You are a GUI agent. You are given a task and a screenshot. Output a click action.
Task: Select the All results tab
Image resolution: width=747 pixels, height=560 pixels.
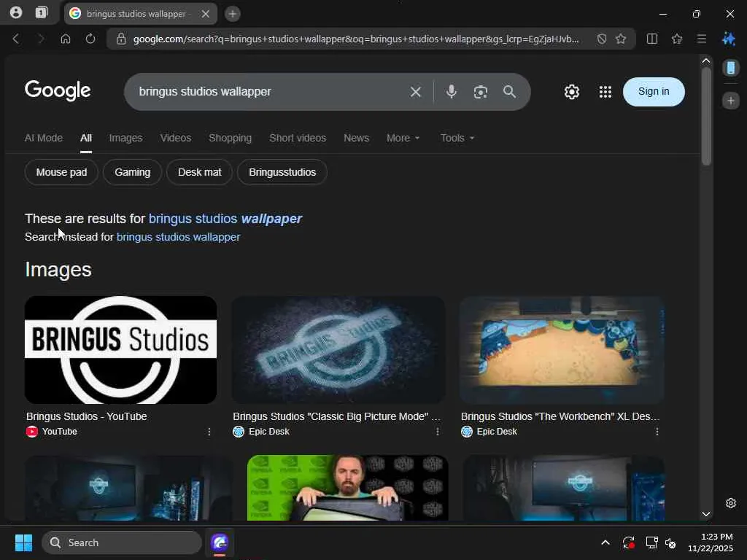(86, 138)
